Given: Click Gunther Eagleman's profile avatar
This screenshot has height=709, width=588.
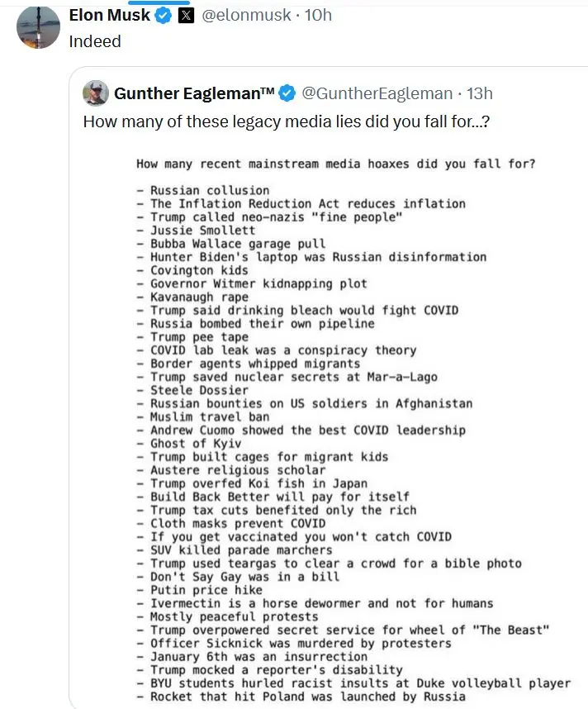Looking at the screenshot, I should tap(96, 93).
